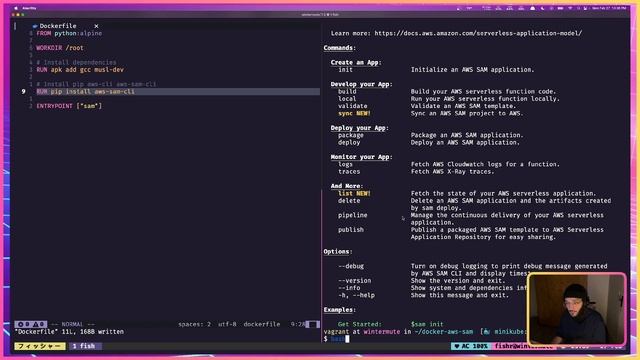Open the Alacritty app menu
The height and width of the screenshot is (360, 640).
coord(29,8)
